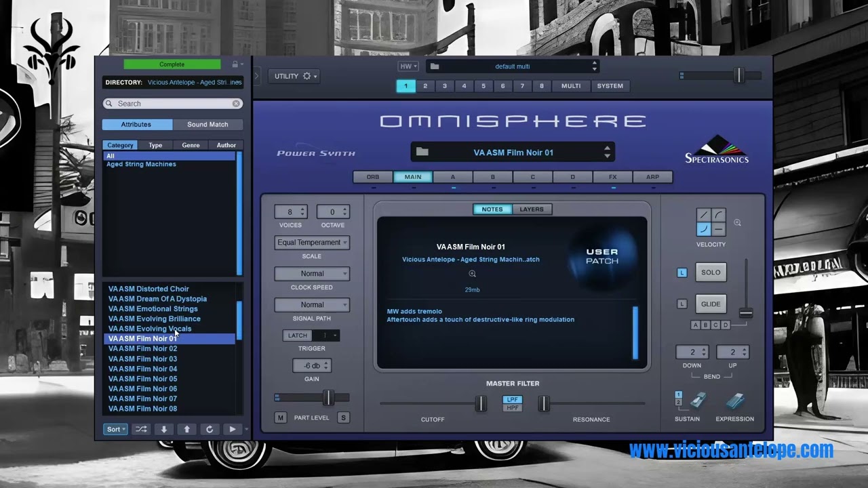Open layer A tab
868x488 pixels.
pyautogui.click(x=453, y=177)
